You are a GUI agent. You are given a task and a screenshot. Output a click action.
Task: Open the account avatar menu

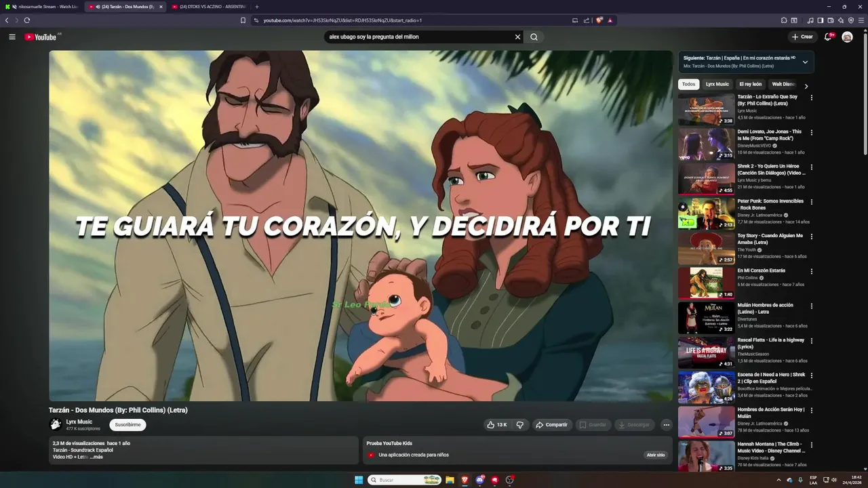tap(847, 37)
